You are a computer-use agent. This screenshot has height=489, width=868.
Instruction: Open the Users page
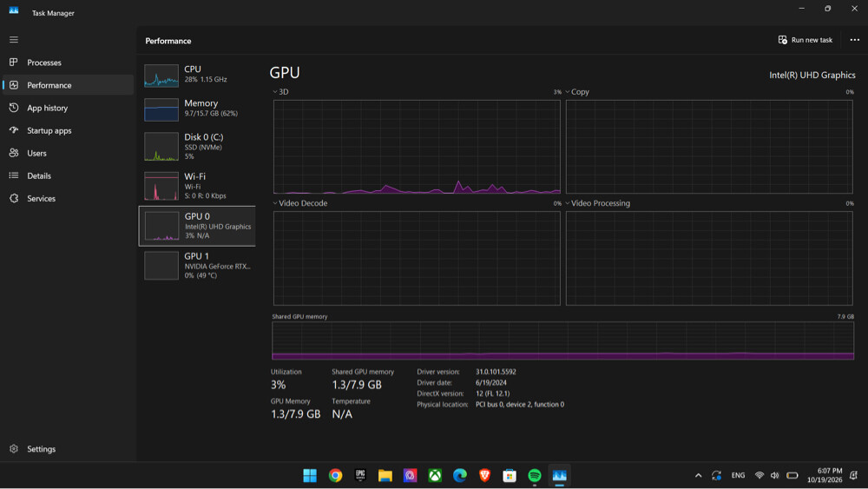68,154
